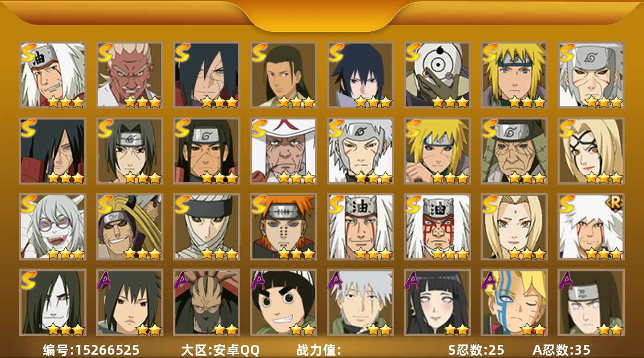Click the orange-haired pierced-face ninja portrait
The width and height of the screenshot is (644, 358).
[283, 227]
